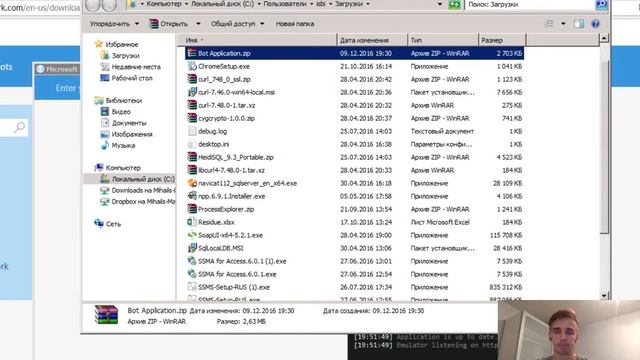Click Residue.xlsx Excel file icon
Screen dimensions: 640x360
(x=192, y=222)
